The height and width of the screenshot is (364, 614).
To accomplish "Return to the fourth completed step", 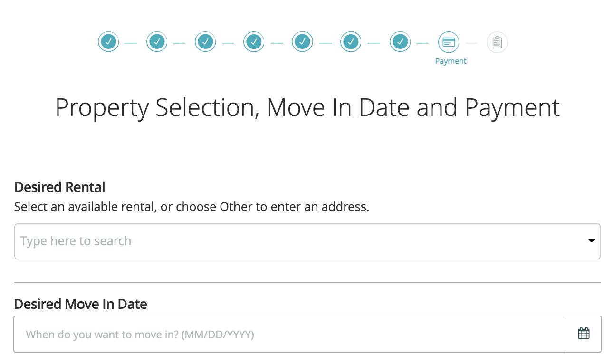I will pyautogui.click(x=254, y=42).
